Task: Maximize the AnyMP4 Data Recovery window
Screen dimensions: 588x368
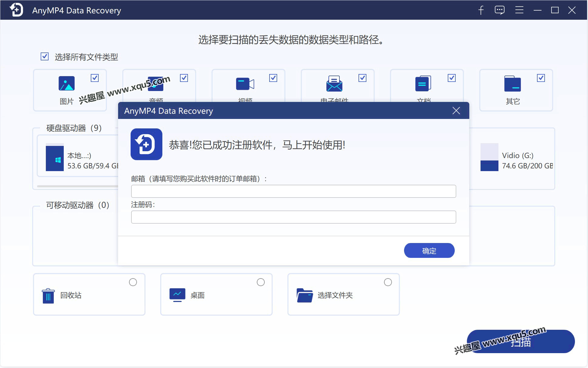Action: [x=555, y=10]
